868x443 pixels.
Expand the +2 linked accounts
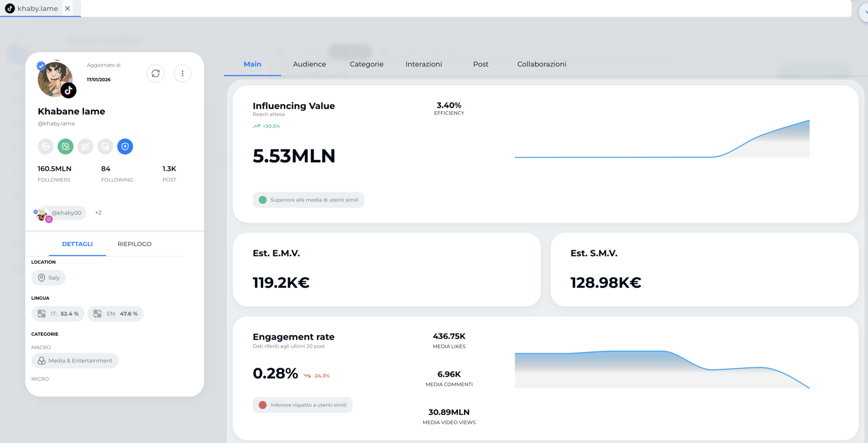click(98, 213)
